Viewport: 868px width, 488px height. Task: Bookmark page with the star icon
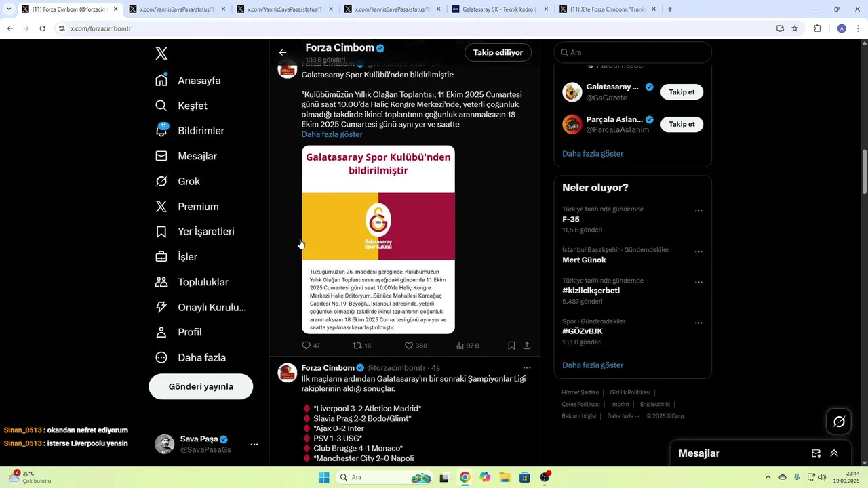click(x=795, y=28)
